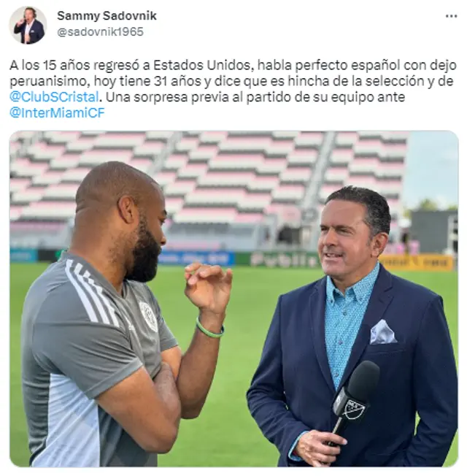Screen dimensions: 467x476
Task: Click the yellow ad board in photo
Action: pyautogui.click(x=417, y=263)
